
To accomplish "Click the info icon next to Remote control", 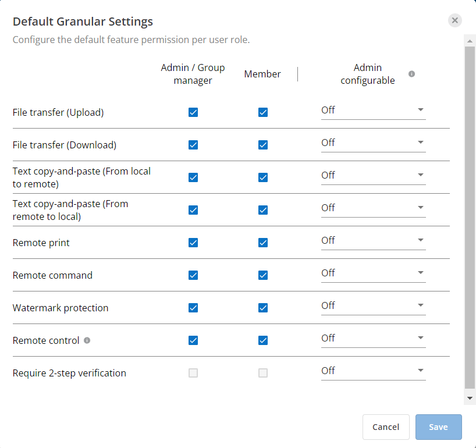I will pyautogui.click(x=87, y=340).
